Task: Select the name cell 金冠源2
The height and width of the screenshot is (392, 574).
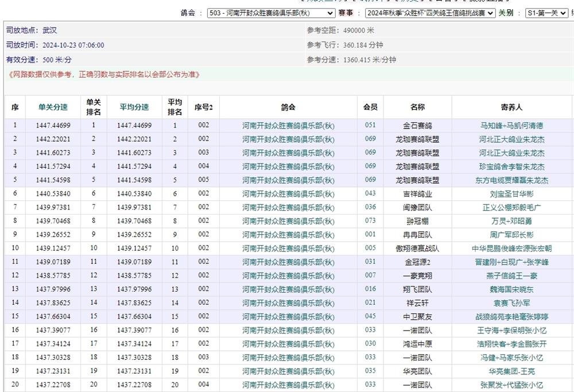Action: pos(417,262)
